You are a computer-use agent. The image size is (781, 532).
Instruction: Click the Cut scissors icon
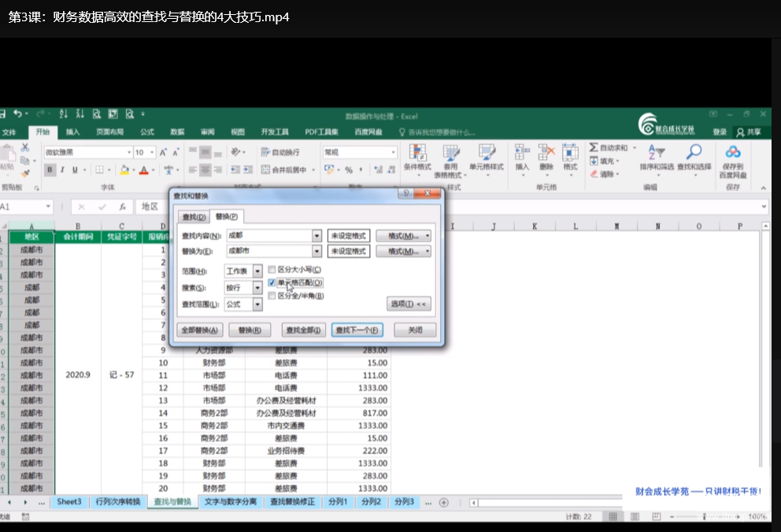click(25, 148)
